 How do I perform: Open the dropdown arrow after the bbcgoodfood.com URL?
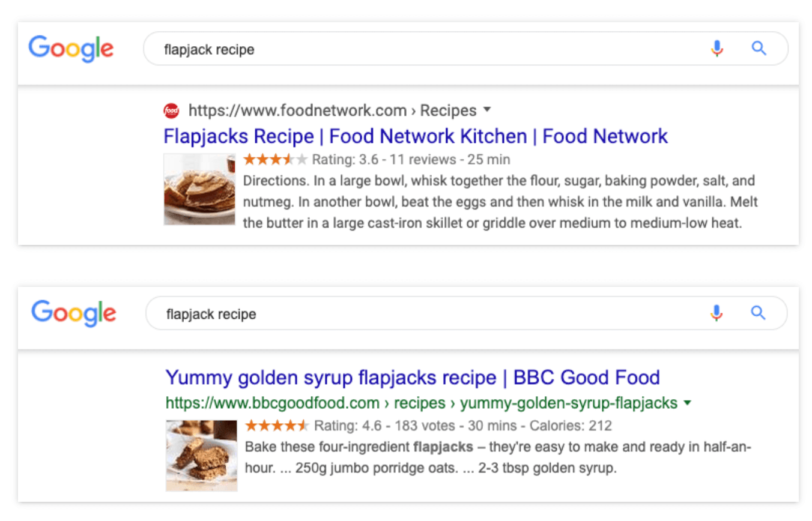(x=687, y=403)
